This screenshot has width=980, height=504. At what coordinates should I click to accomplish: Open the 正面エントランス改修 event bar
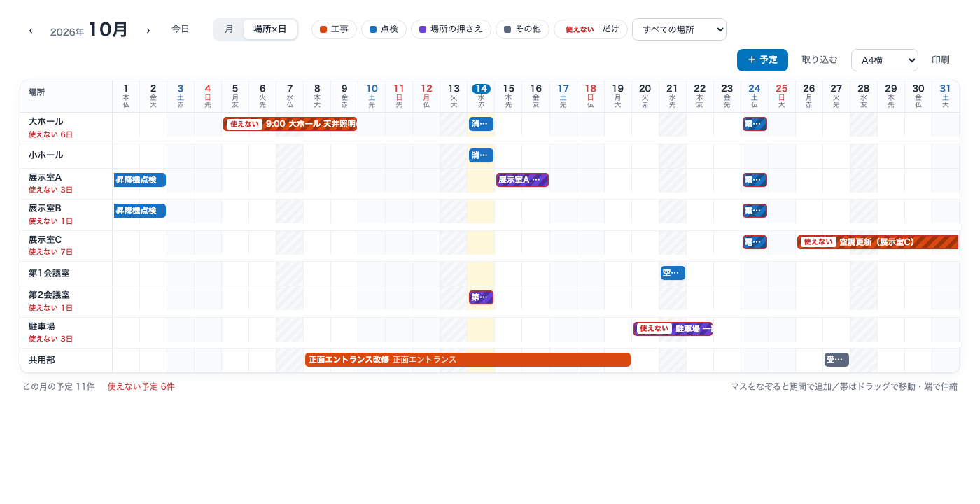468,360
